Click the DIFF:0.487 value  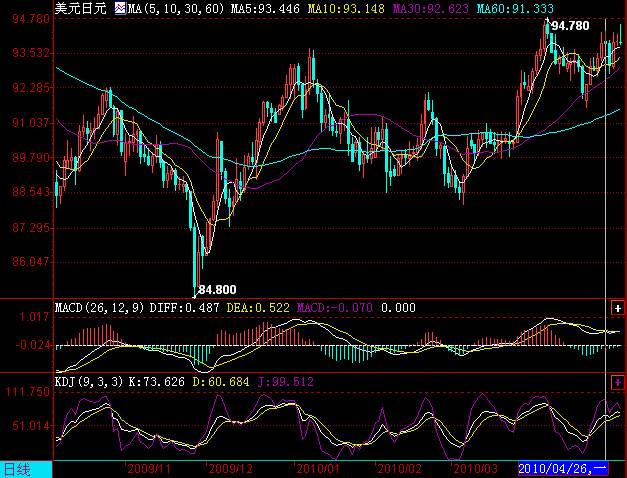tap(184, 308)
